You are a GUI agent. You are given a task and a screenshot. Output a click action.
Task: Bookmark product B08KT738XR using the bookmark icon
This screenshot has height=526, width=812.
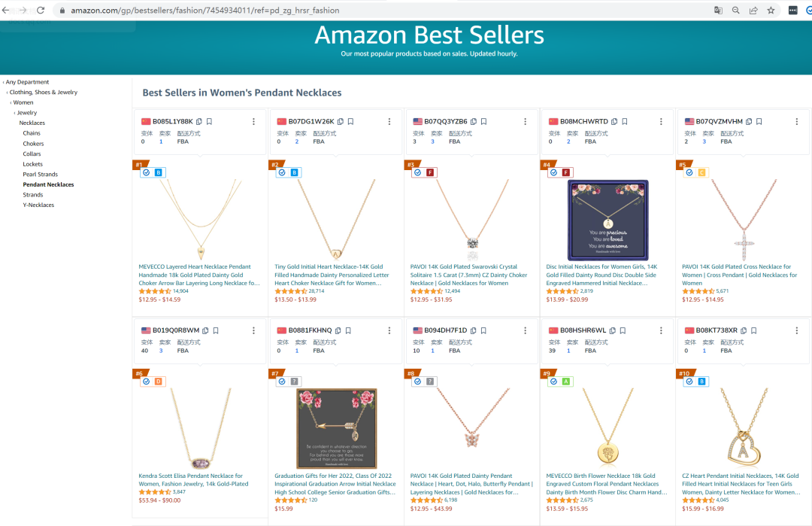[753, 330]
